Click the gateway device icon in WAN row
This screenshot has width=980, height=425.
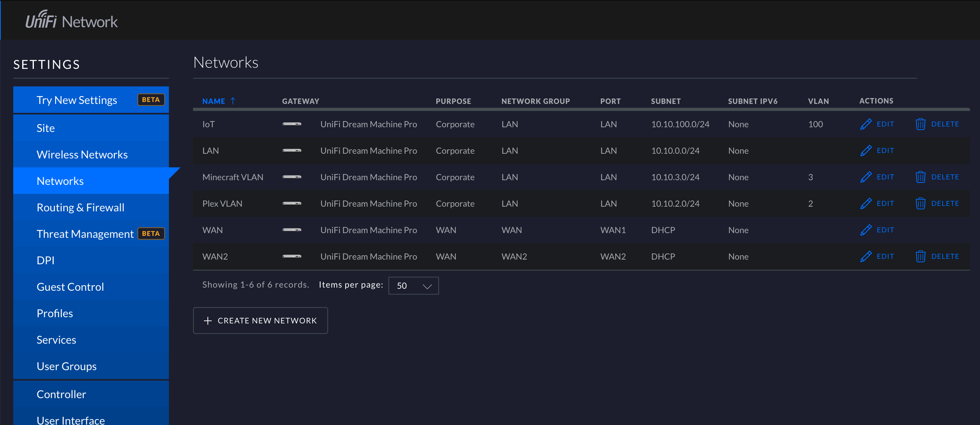(292, 230)
